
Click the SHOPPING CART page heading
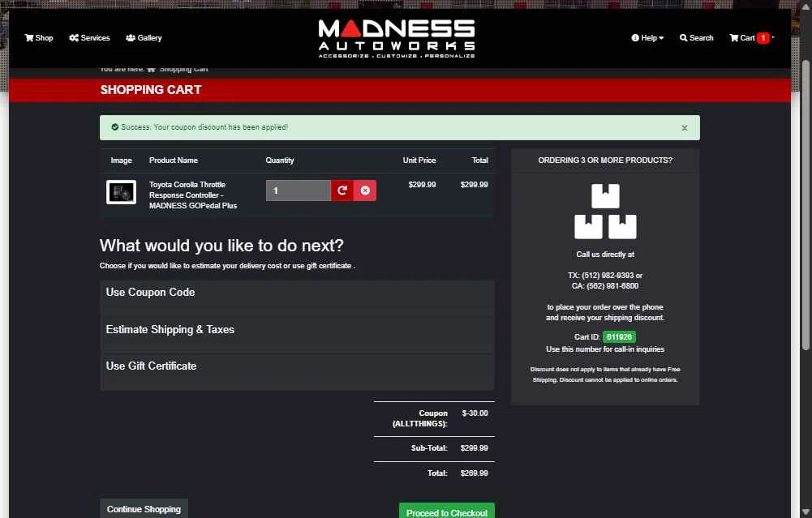[x=151, y=90]
